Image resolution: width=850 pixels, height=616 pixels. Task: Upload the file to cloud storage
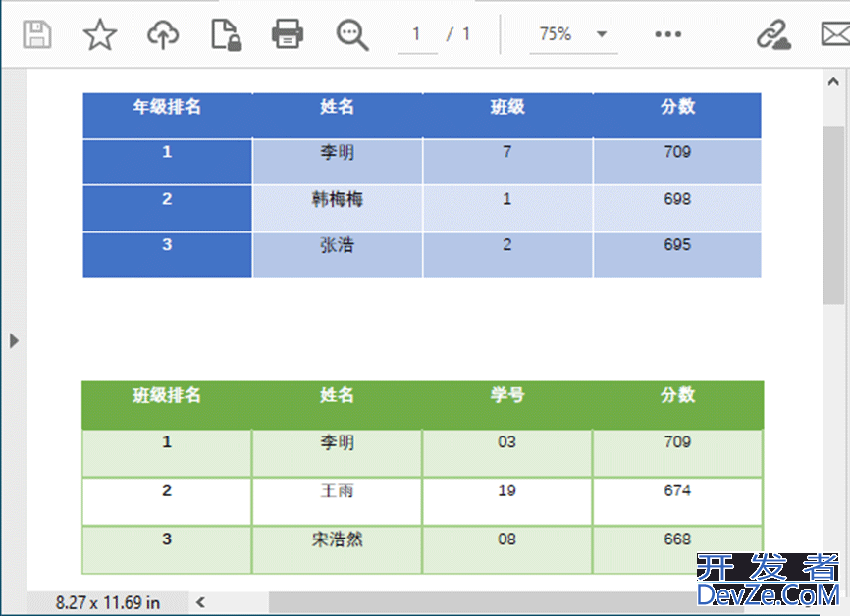[x=163, y=34]
